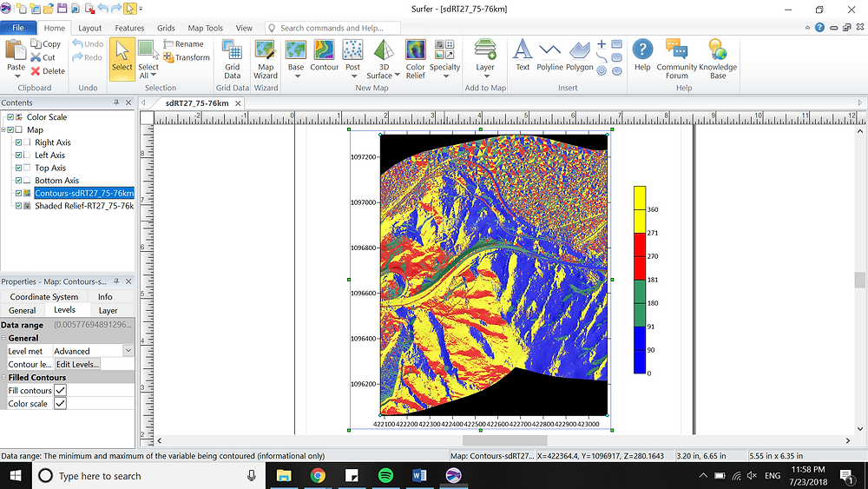This screenshot has width=868, height=489.
Task: Open the Post map dropdown
Action: [x=354, y=76]
